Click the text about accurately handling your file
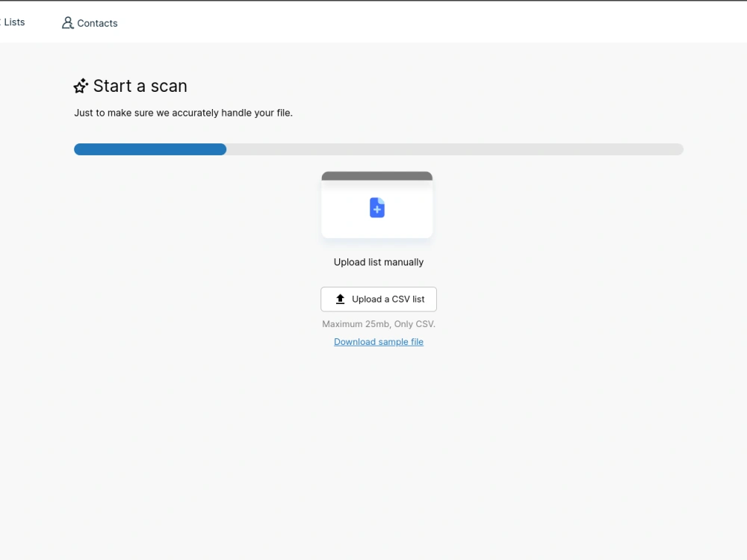The image size is (747, 560). click(184, 113)
